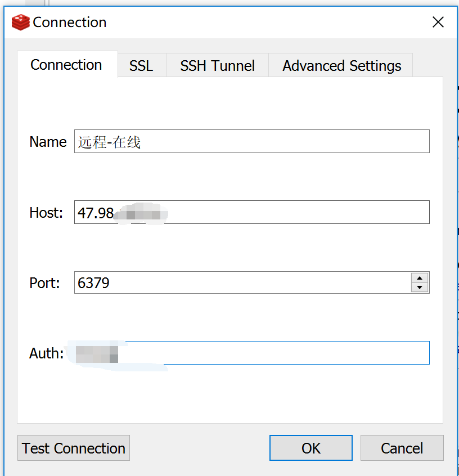459x476 pixels.
Task: Increase the port with the up arrow
Action: point(420,278)
